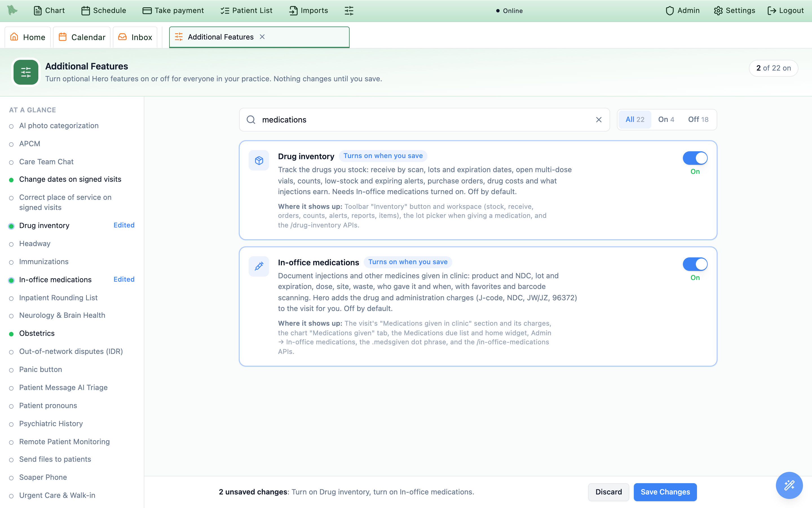Click the magic wand floating button
The image size is (812, 508).
(x=789, y=485)
